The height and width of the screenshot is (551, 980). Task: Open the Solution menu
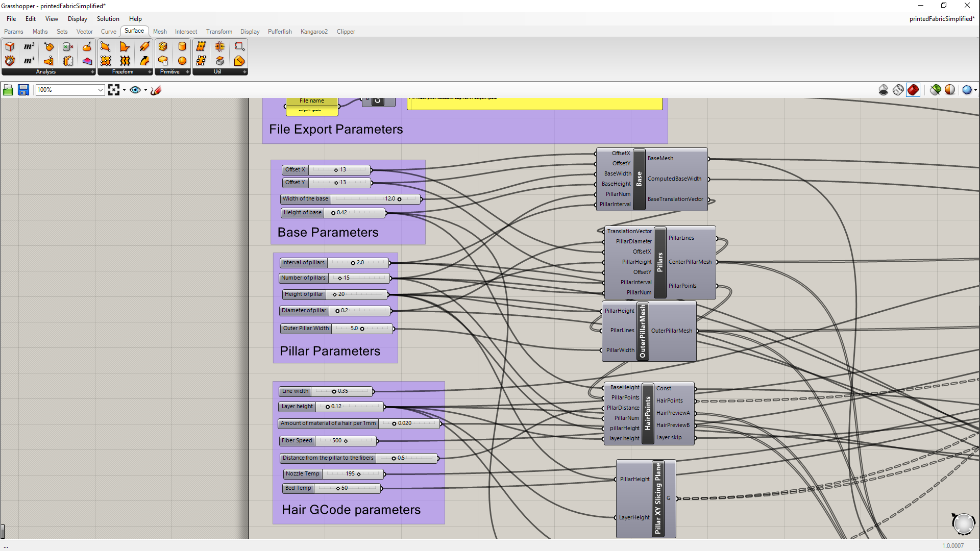pyautogui.click(x=108, y=19)
